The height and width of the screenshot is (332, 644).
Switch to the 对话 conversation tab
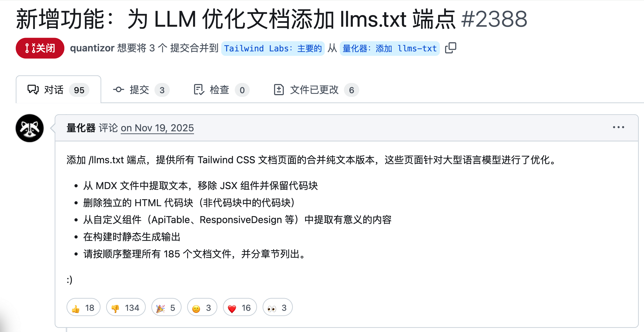click(x=58, y=90)
